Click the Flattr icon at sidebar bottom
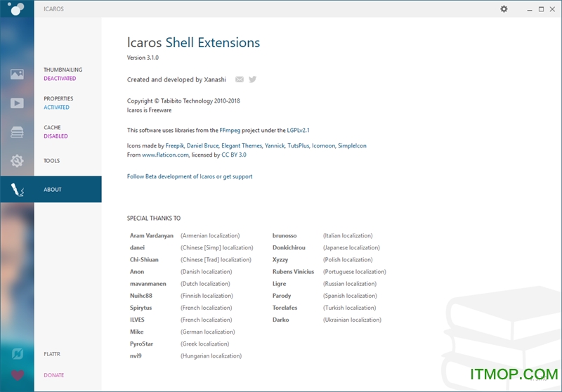The height and width of the screenshot is (392, 562). tap(17, 354)
